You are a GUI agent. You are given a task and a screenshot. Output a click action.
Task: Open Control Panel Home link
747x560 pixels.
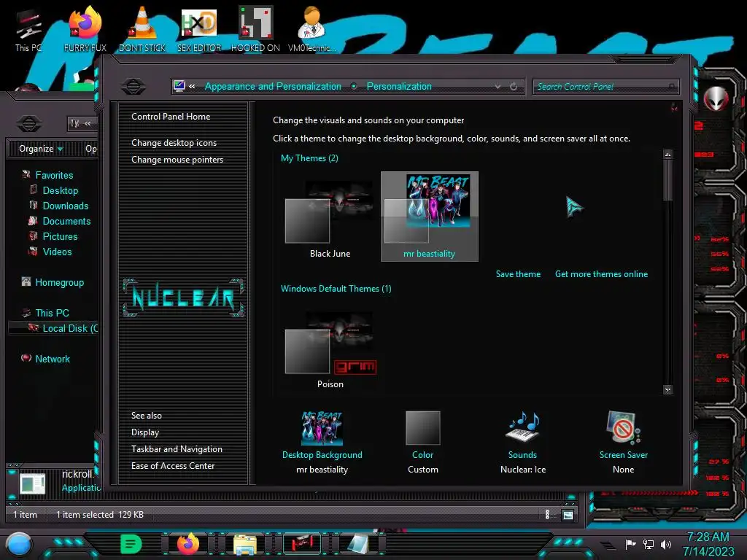coord(171,116)
